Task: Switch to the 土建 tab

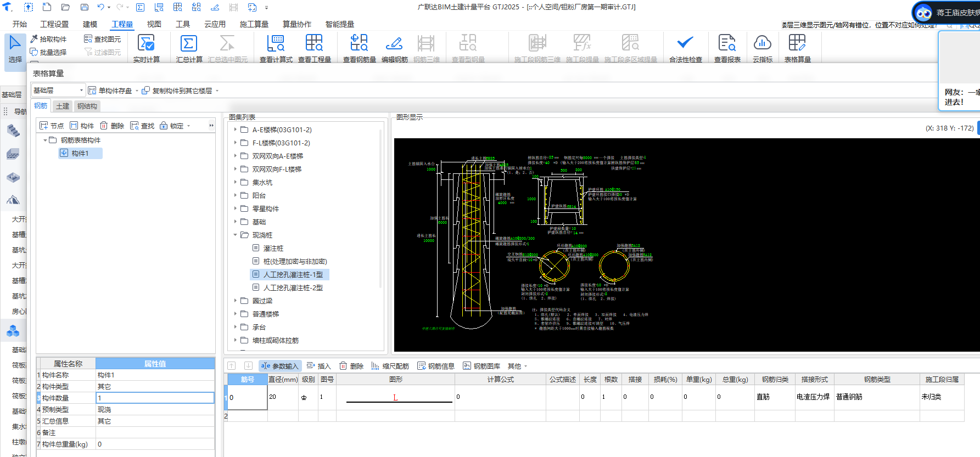Action: [x=63, y=106]
